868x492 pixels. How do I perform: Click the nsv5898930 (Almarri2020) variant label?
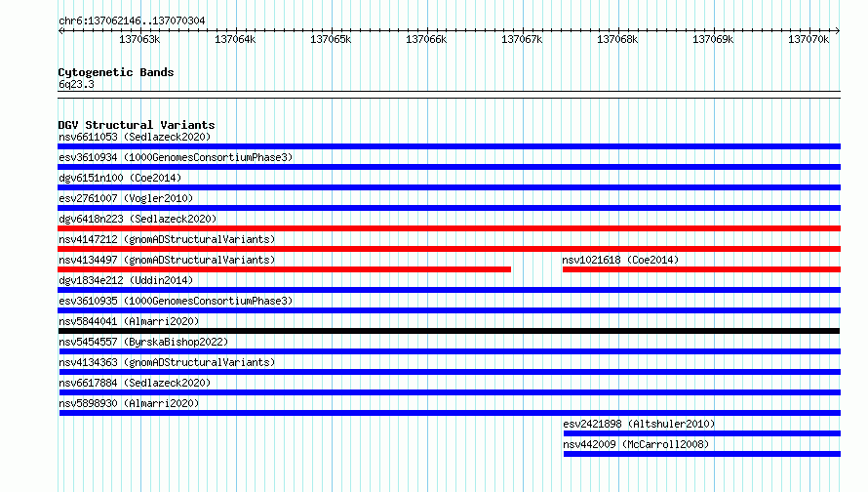(129, 403)
